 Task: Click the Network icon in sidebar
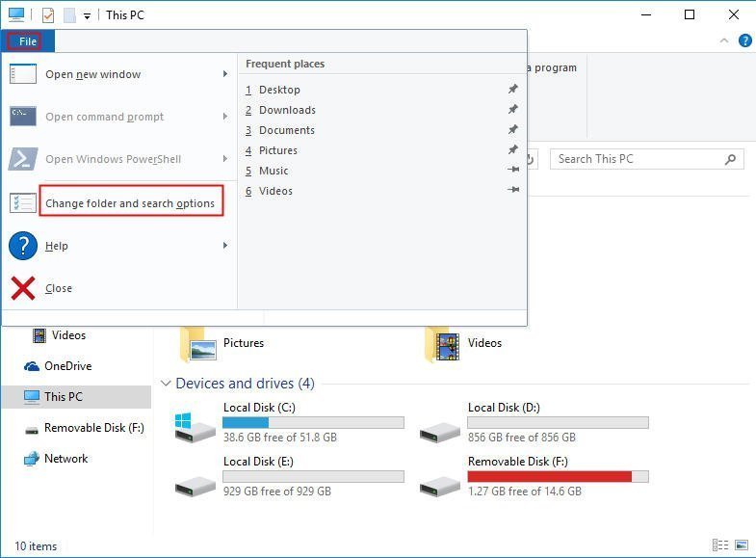pos(32,459)
